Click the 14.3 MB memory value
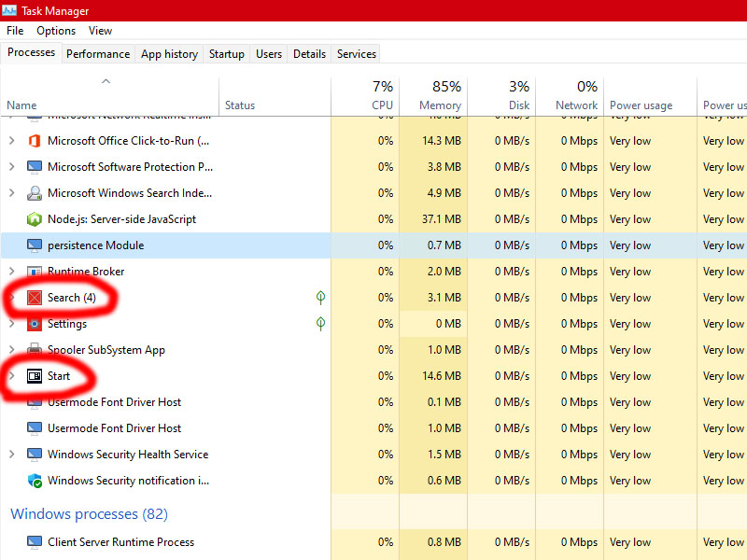747x560 pixels. 442,141
